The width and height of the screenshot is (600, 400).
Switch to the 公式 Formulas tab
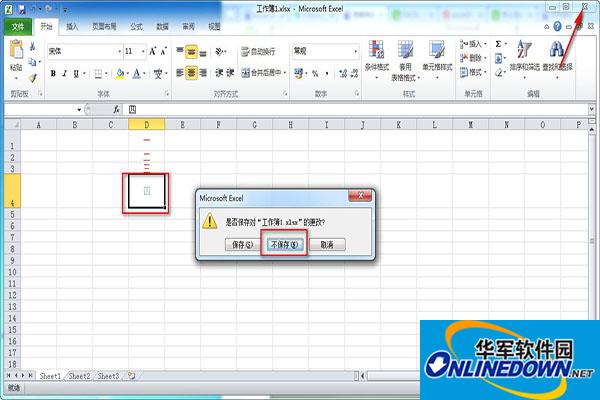136,26
